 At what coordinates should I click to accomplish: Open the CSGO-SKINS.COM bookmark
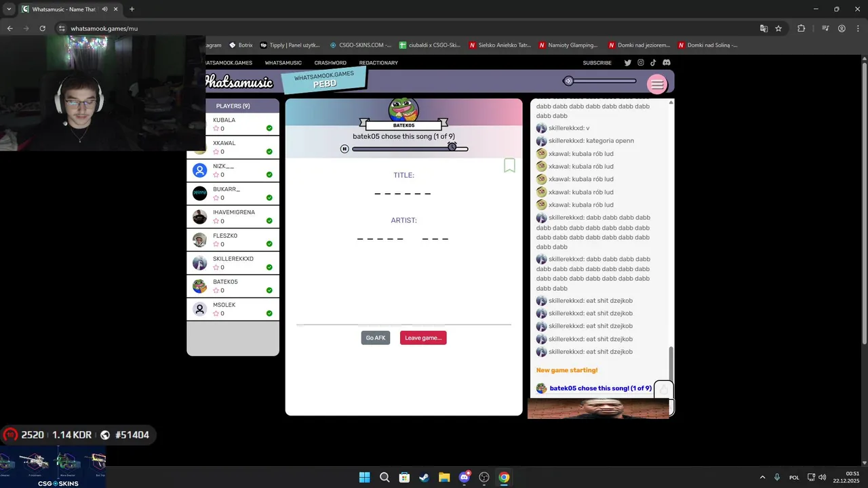[x=361, y=45]
